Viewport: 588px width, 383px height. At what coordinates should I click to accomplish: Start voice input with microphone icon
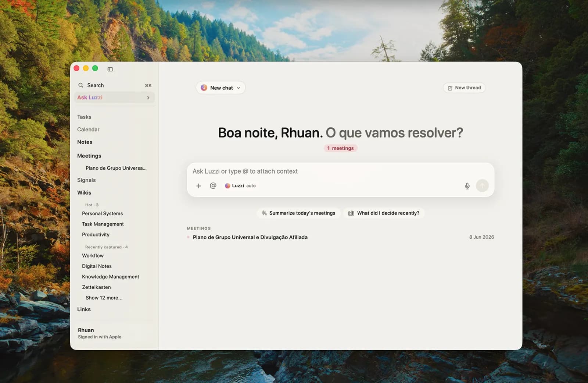(x=467, y=186)
